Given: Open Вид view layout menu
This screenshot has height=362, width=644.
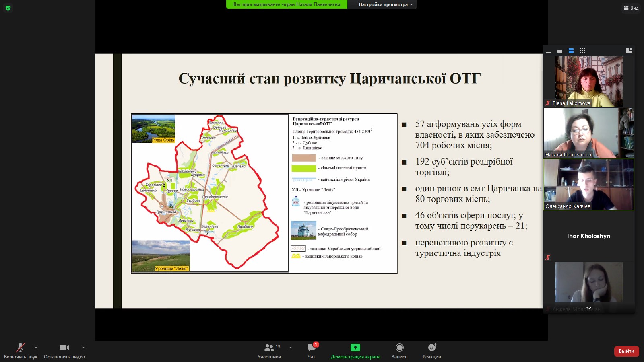Looking at the screenshot, I should click(631, 8).
